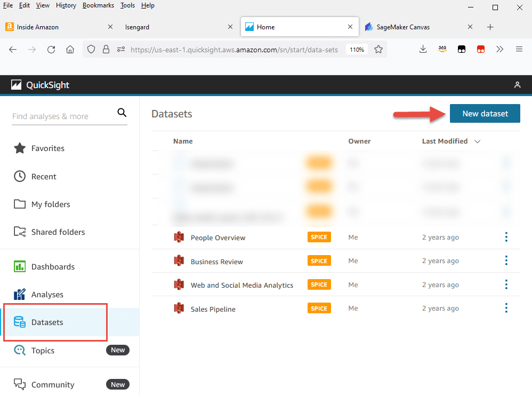The width and height of the screenshot is (532, 396).
Task: Open options menu for Business Review
Action: (x=506, y=261)
